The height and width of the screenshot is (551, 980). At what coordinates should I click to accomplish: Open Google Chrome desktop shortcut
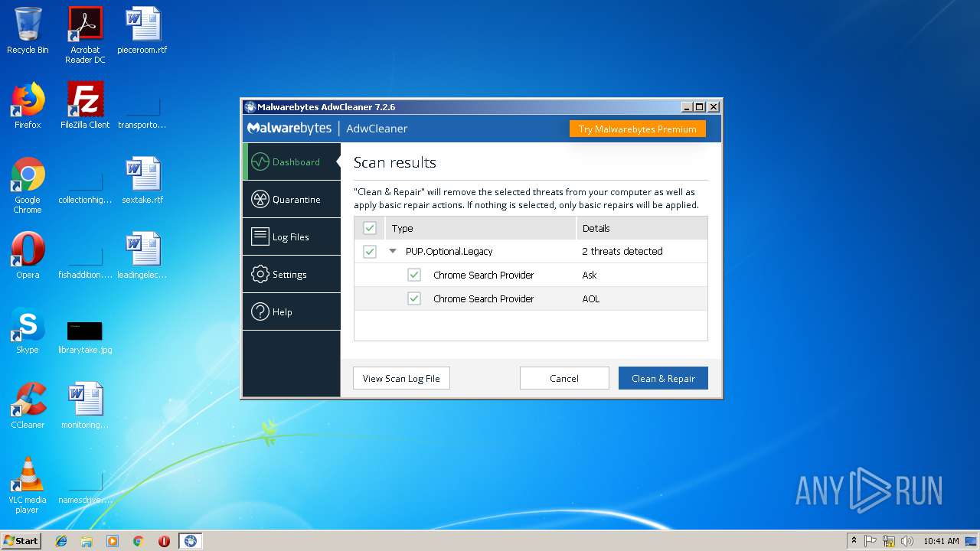[x=28, y=185]
